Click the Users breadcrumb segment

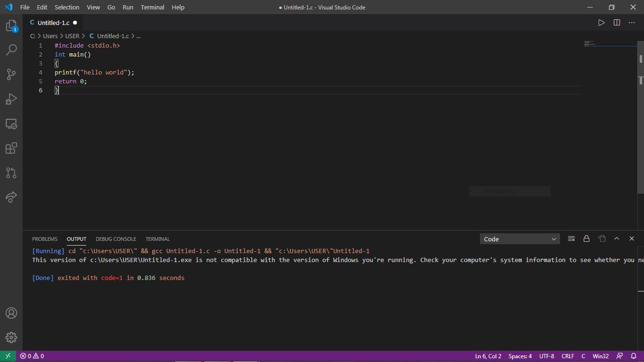[50, 36]
